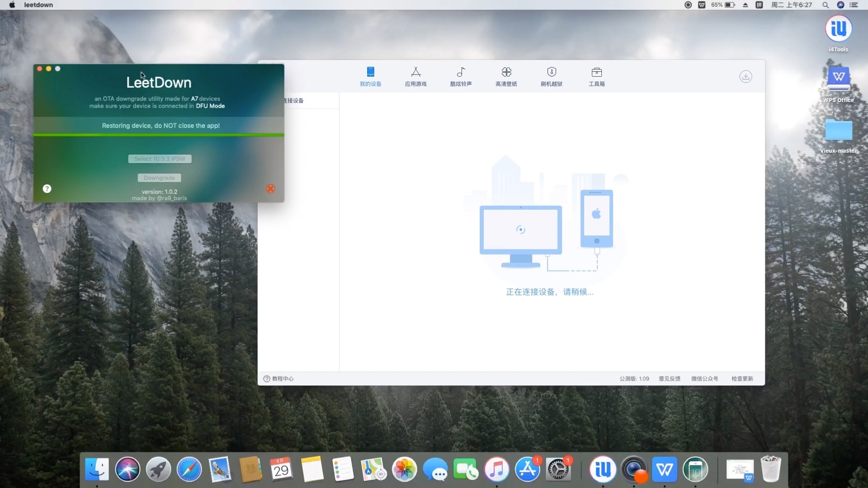The image size is (868, 488).
Task: Open the 拼 input method menu
Action: tap(759, 5)
